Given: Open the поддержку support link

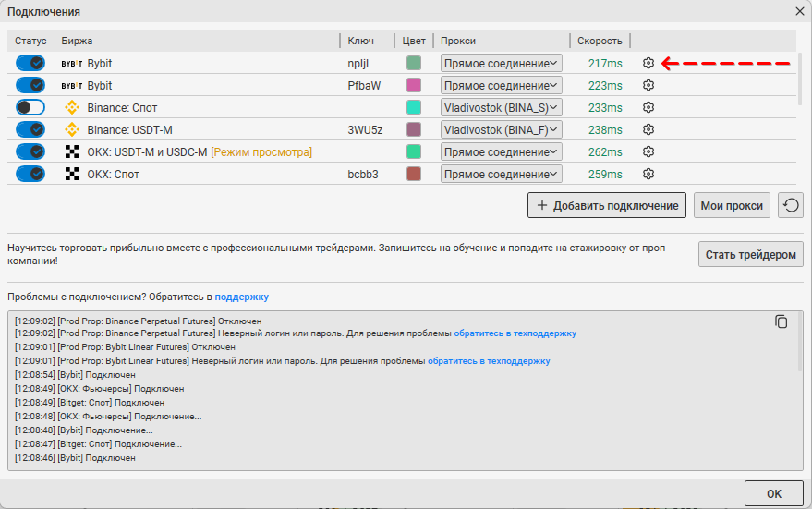Looking at the screenshot, I should point(242,297).
